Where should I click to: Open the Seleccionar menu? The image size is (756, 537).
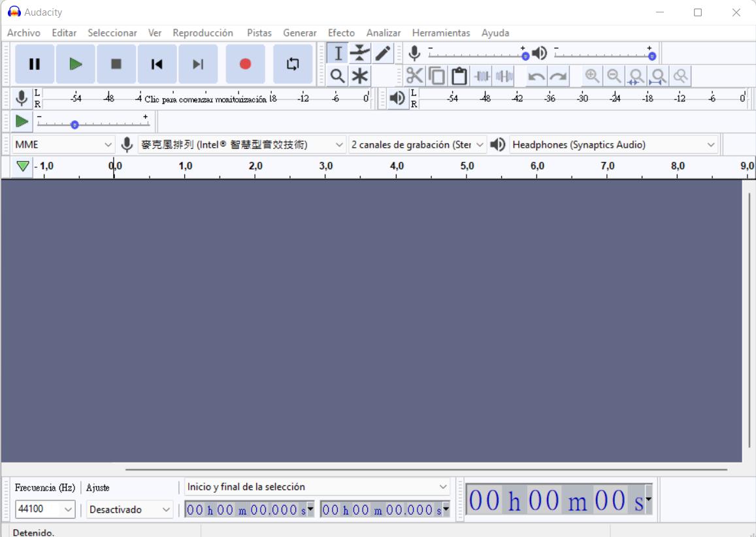[x=112, y=33]
